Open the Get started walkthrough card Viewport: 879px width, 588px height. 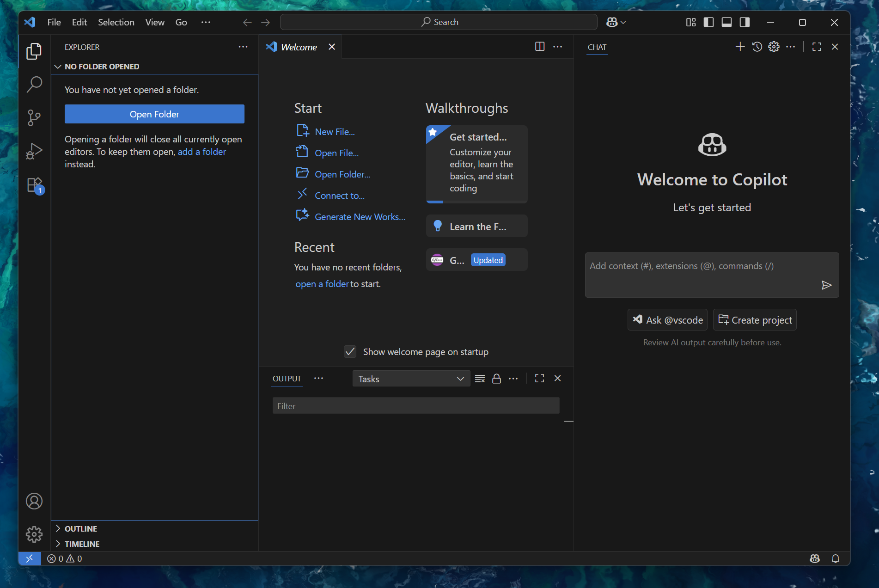tap(476, 164)
